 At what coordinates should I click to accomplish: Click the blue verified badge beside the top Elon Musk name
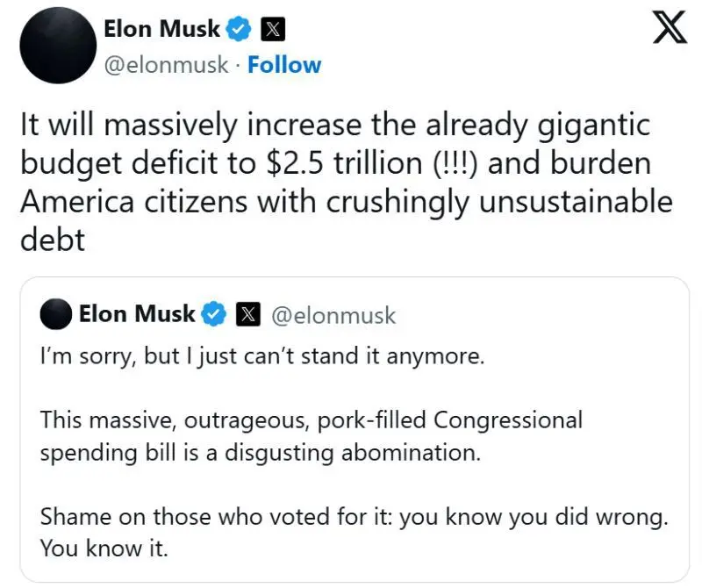point(238,29)
